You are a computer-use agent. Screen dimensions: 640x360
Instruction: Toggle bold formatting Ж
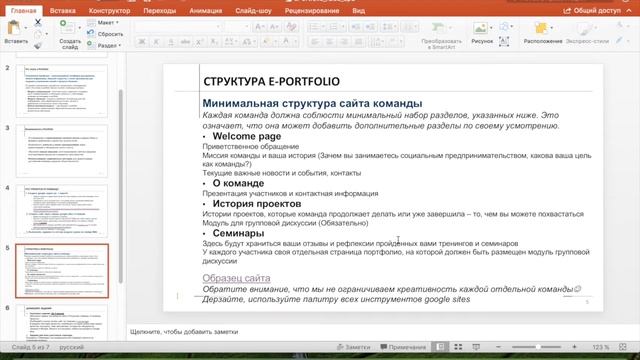point(142,42)
